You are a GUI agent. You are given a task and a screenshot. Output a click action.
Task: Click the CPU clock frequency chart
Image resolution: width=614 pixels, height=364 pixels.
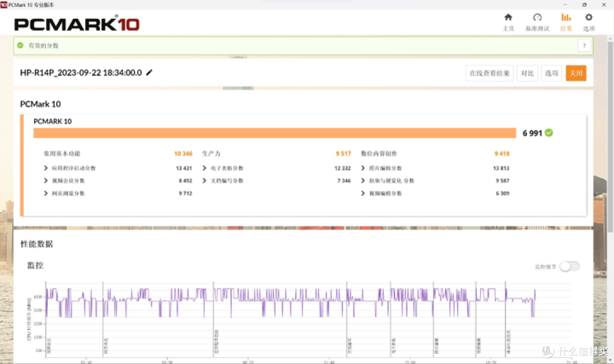point(309,320)
